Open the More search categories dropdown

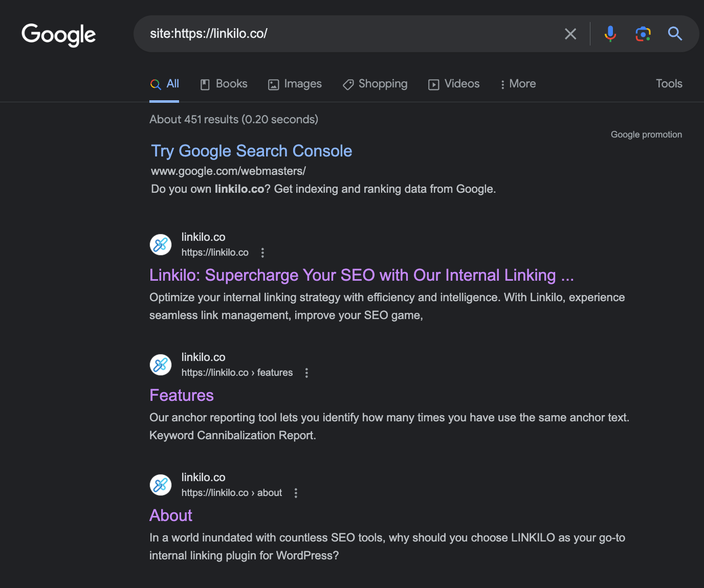pos(517,84)
